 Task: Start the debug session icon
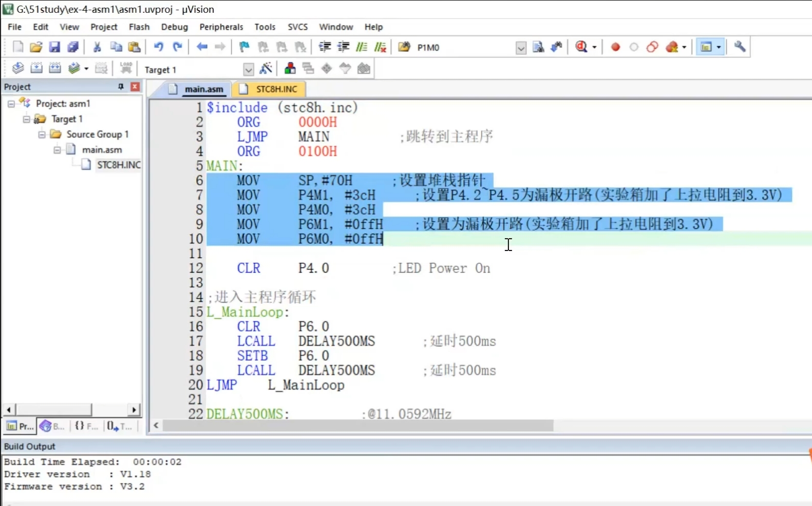581,47
